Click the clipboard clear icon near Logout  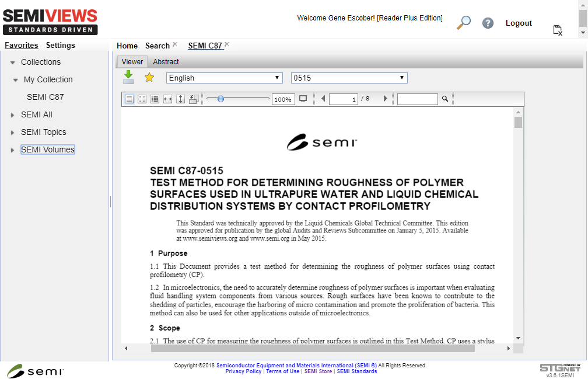(x=558, y=30)
